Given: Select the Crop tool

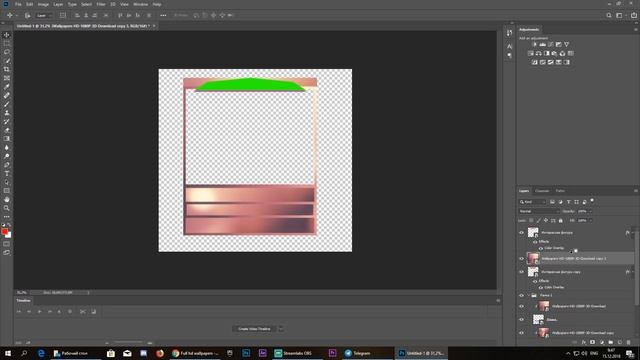Looking at the screenshot, I should 7,69.
